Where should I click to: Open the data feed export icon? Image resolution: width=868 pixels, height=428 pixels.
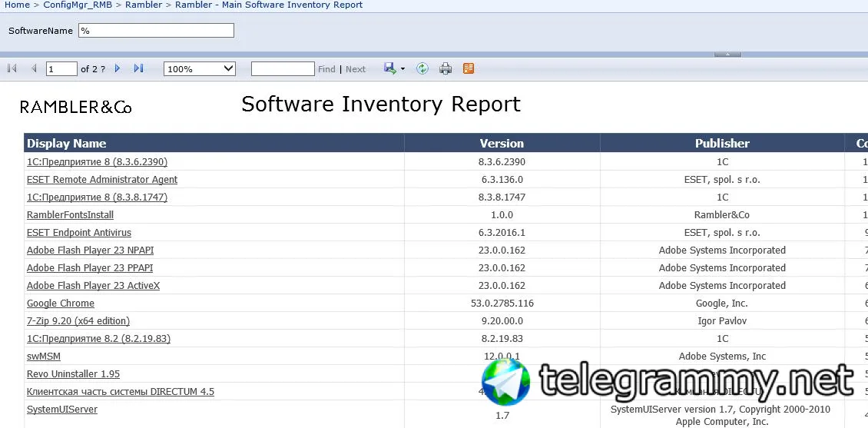(469, 68)
